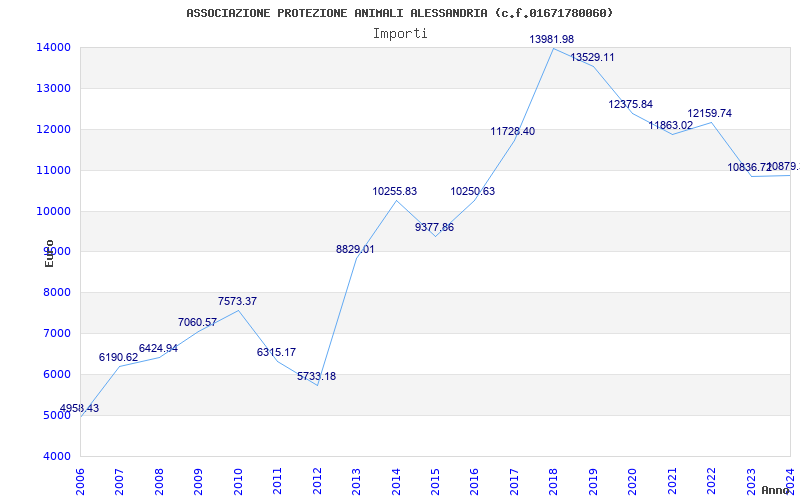Click the 12000 y-axis tick label
The image size is (800, 500).
[x=53, y=130]
